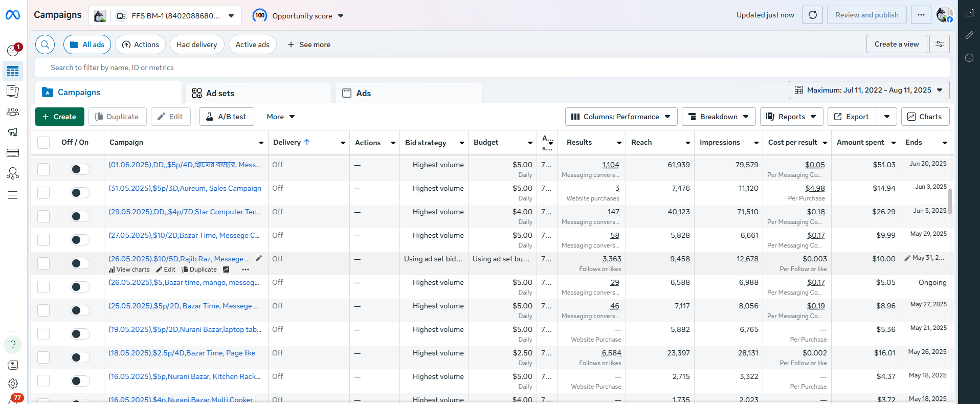Open the date range Maximum dropdown
980x404 pixels.
click(x=868, y=90)
